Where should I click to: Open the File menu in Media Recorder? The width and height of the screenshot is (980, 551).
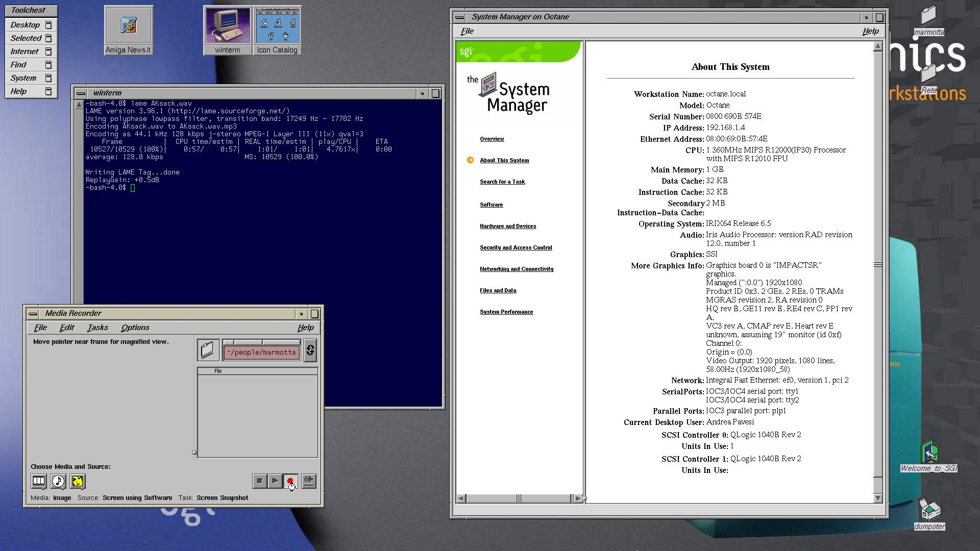[40, 328]
